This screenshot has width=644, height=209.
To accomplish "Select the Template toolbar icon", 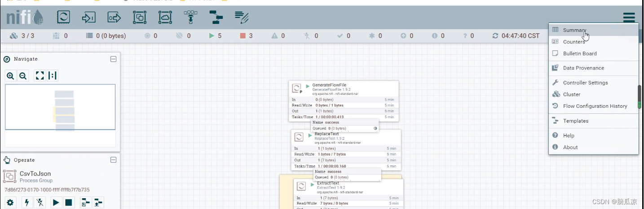I will [216, 18].
